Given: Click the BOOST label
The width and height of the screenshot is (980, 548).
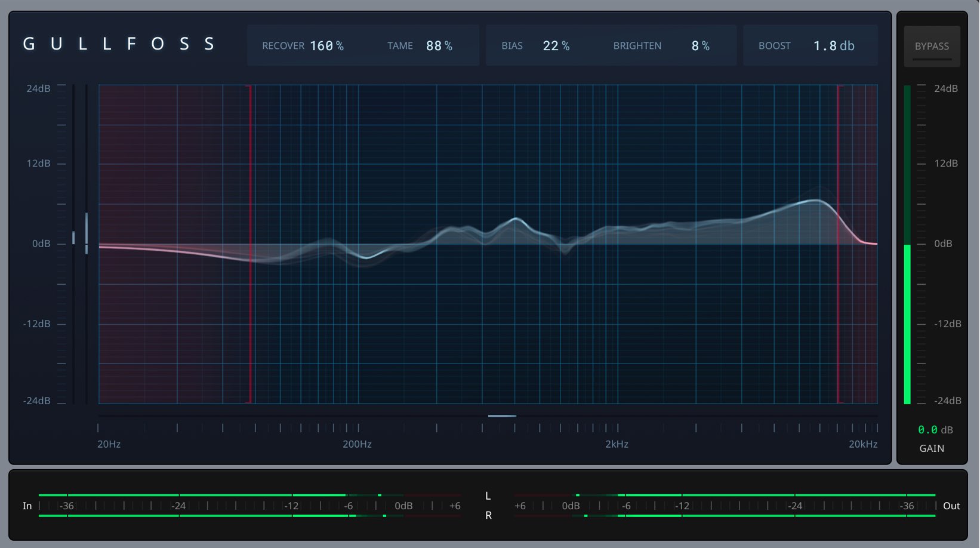Looking at the screenshot, I should tap(775, 46).
